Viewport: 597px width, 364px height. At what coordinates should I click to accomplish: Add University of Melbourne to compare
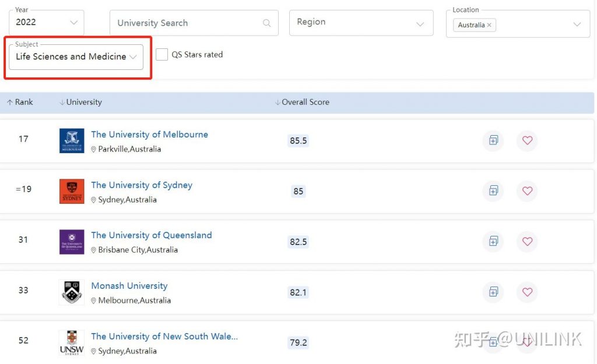tap(493, 140)
